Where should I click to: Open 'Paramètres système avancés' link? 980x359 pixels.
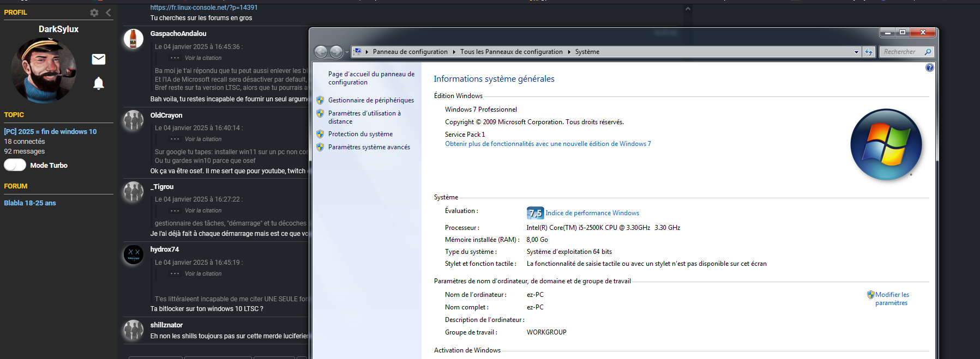coord(369,147)
